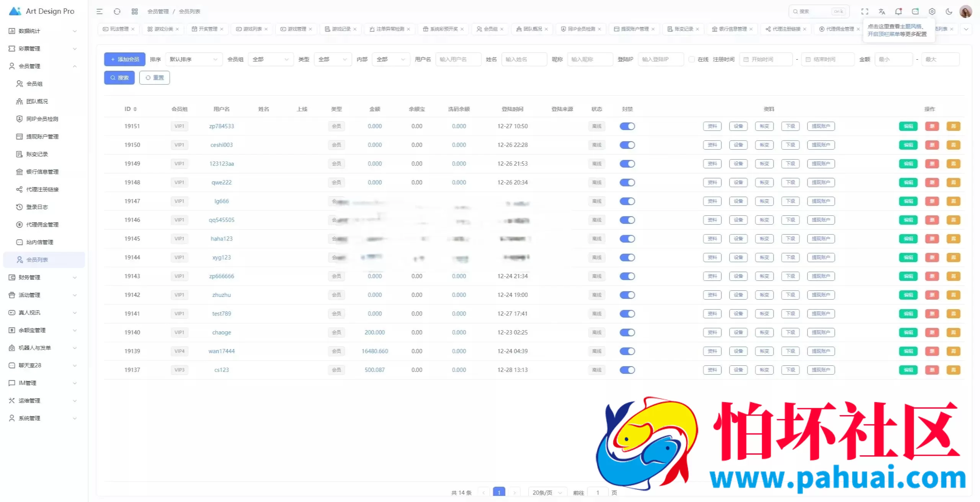Open username link wan17444
The image size is (980, 502).
[x=222, y=351]
